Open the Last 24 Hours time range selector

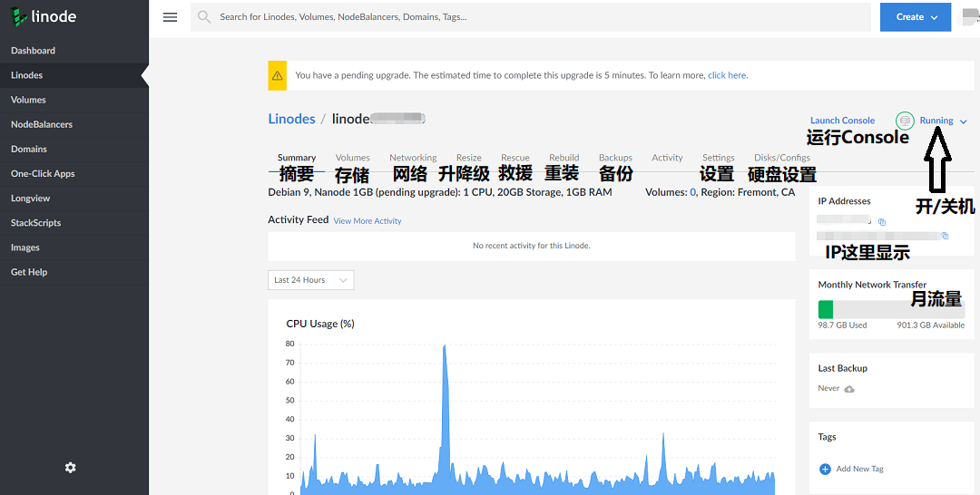click(x=310, y=279)
